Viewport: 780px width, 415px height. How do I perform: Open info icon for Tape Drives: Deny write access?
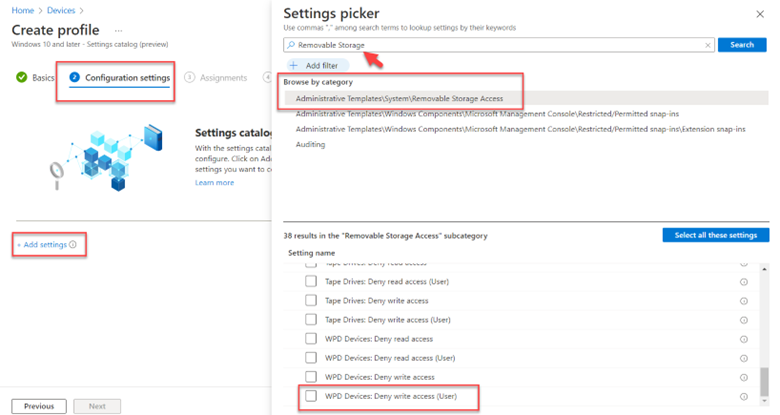click(744, 301)
